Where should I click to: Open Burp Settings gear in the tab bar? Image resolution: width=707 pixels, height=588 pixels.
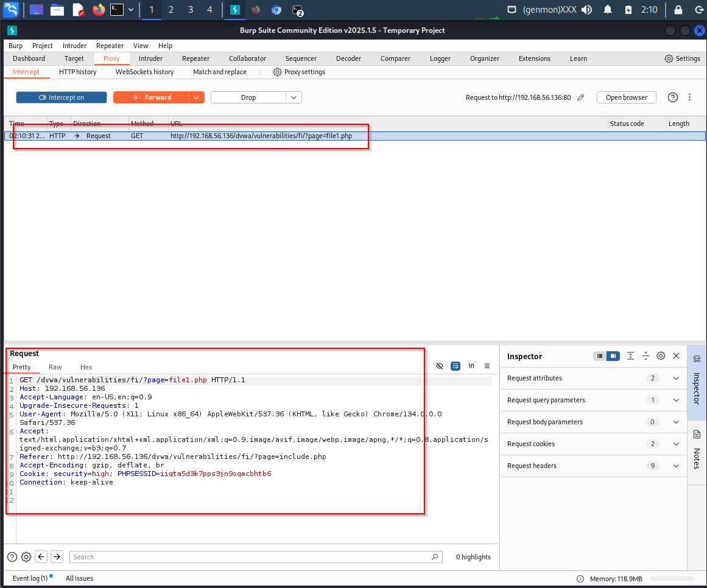click(682, 58)
